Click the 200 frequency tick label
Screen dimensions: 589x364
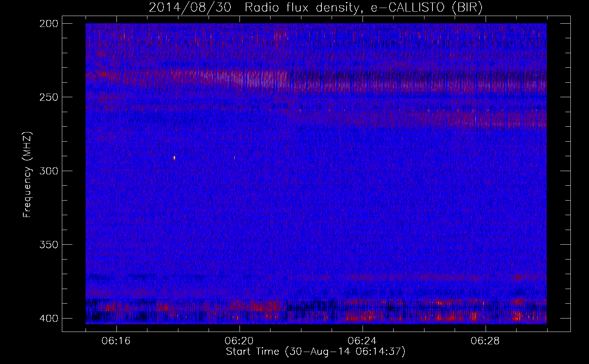point(48,23)
